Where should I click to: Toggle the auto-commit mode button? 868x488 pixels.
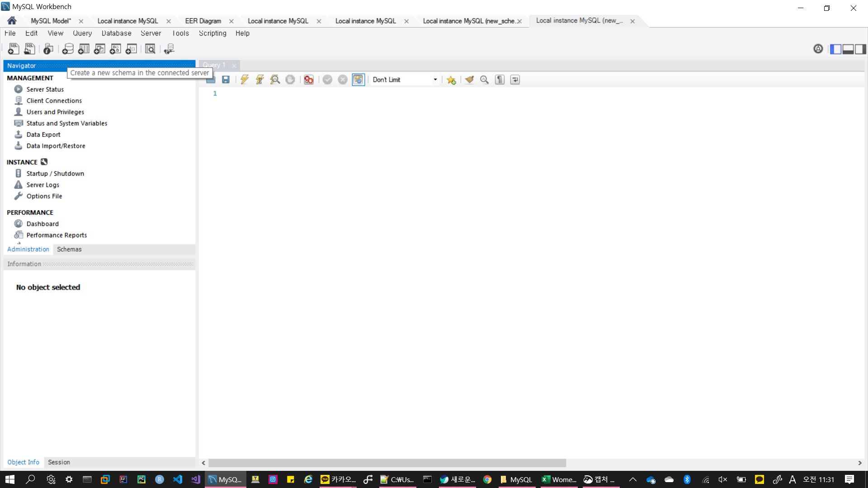pyautogui.click(x=358, y=80)
